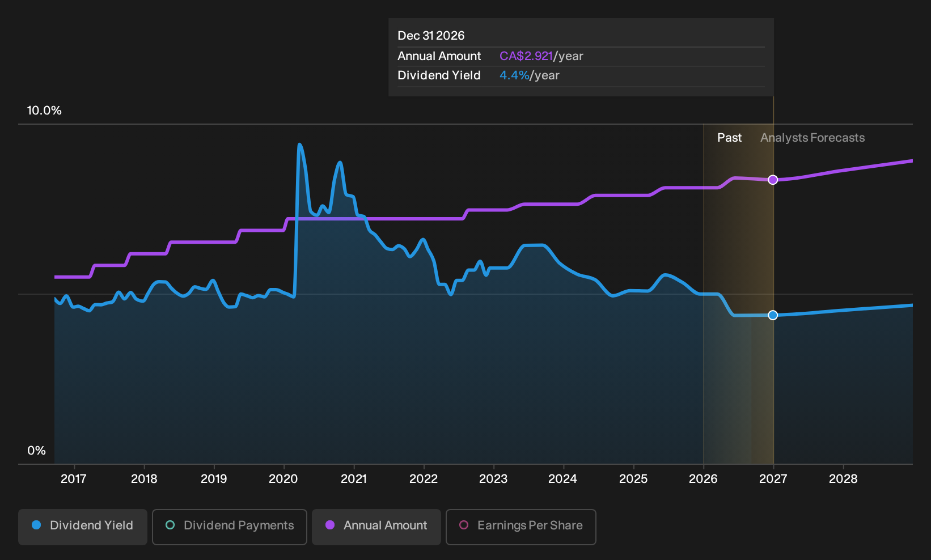Click the Analysts Forecasts label

[x=812, y=138]
